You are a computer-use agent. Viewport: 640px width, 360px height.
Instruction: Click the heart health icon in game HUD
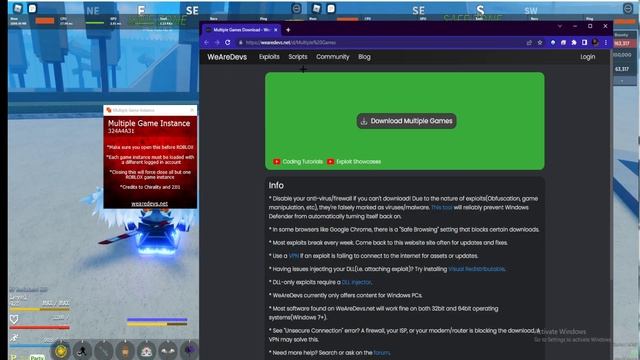14,319
